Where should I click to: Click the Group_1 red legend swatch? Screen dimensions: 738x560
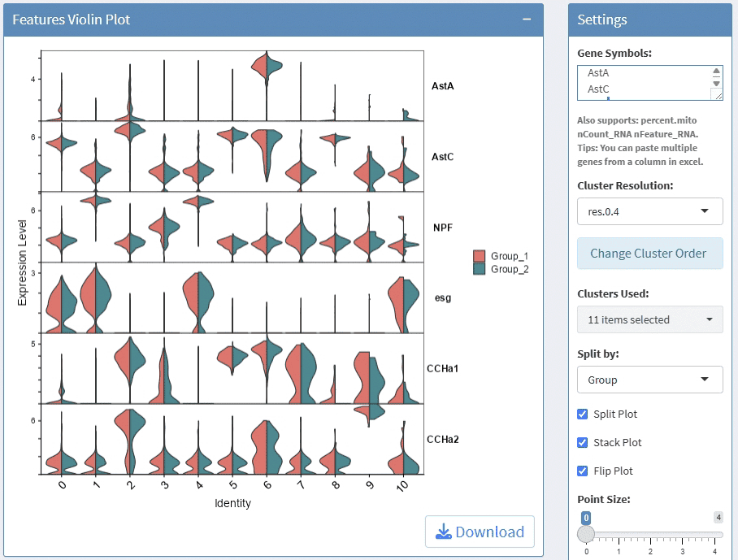480,256
